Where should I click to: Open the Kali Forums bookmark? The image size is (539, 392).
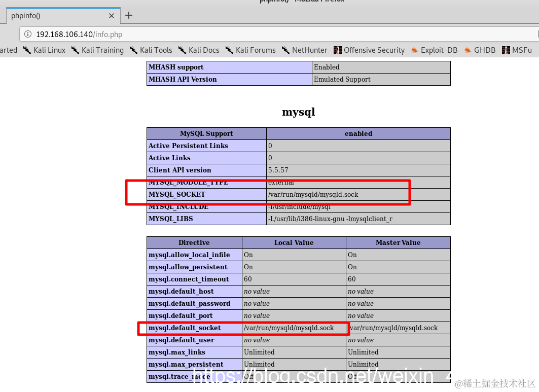pyautogui.click(x=250, y=50)
